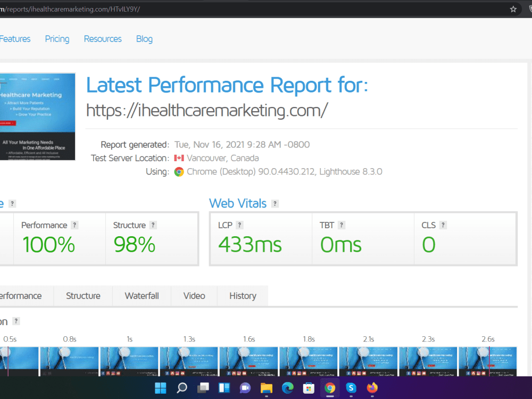Click the 98% Structure score
The image size is (532, 399).
point(135,245)
